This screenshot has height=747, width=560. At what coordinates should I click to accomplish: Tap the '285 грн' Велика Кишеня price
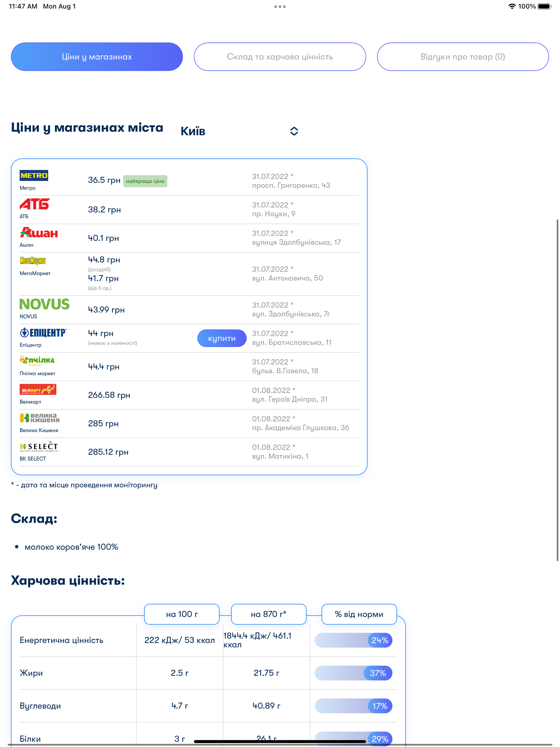103,423
